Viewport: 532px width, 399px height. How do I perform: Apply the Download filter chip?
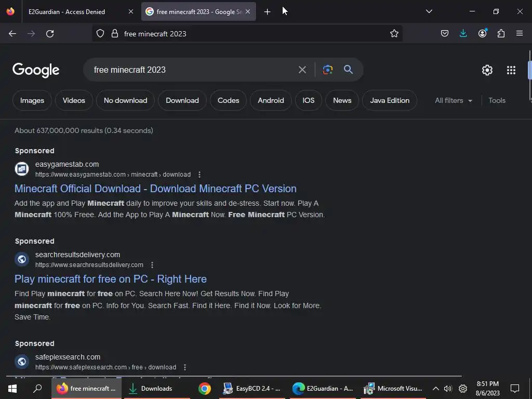tap(182, 100)
